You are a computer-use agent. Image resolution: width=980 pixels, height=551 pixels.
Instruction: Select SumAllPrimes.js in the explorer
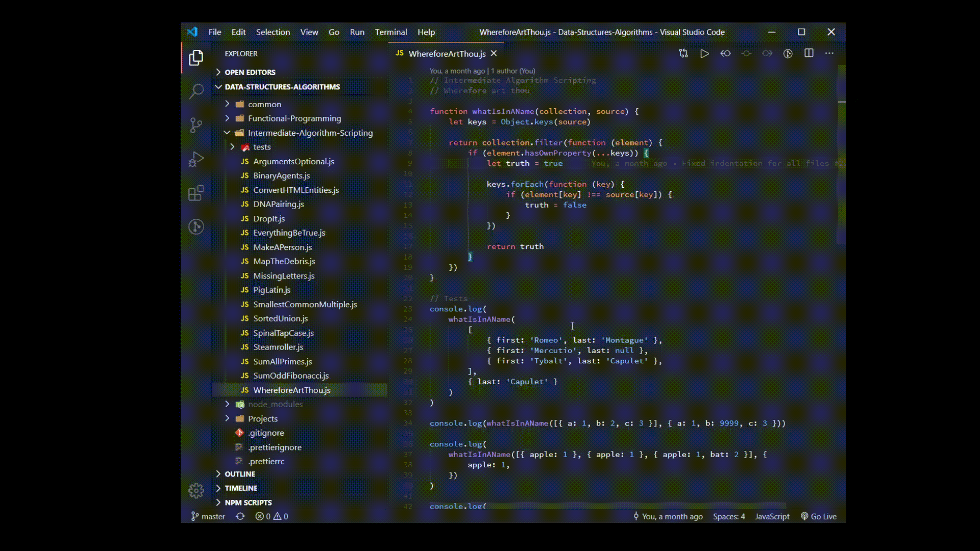coord(282,361)
